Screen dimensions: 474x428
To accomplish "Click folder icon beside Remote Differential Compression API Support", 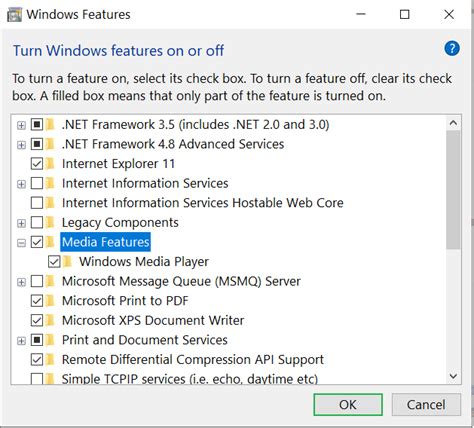I will (x=50, y=360).
